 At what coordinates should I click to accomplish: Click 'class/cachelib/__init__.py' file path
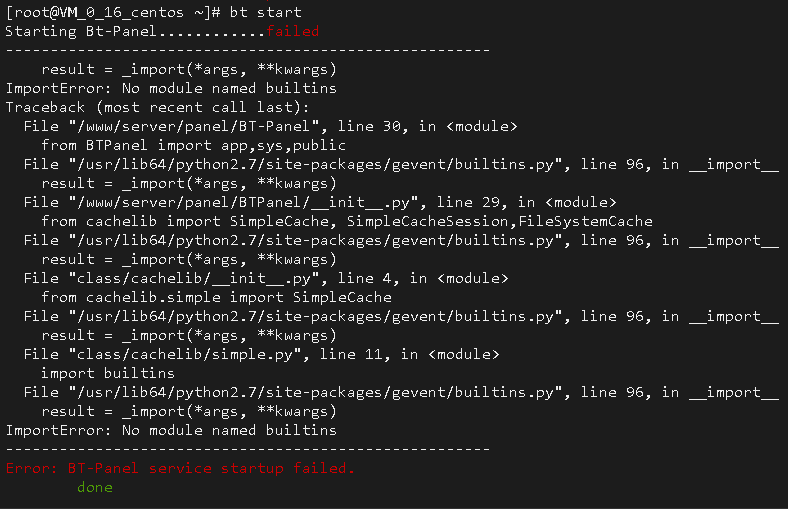click(194, 278)
